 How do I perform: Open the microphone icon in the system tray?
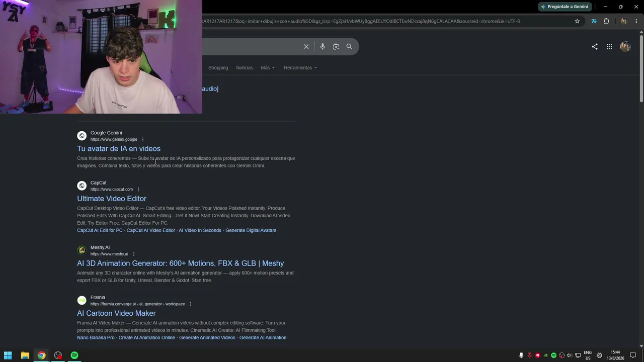tap(521, 355)
